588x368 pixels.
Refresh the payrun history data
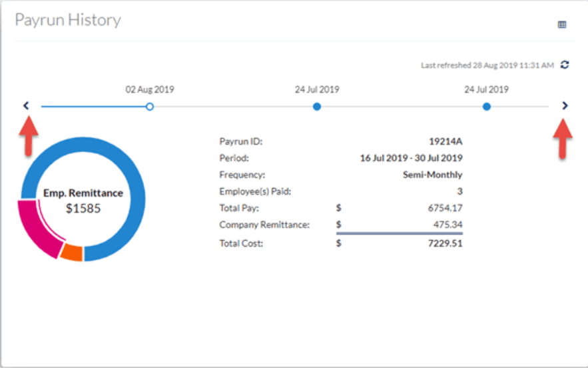(565, 65)
